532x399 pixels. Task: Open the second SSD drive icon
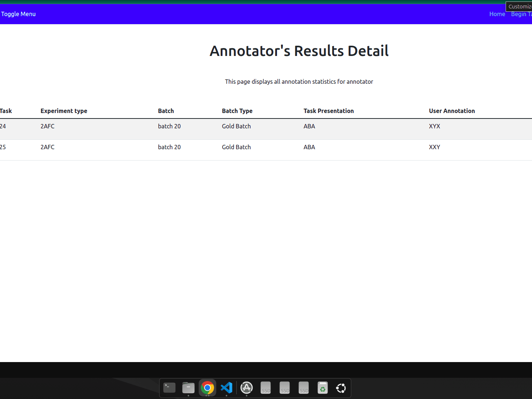tap(285, 388)
